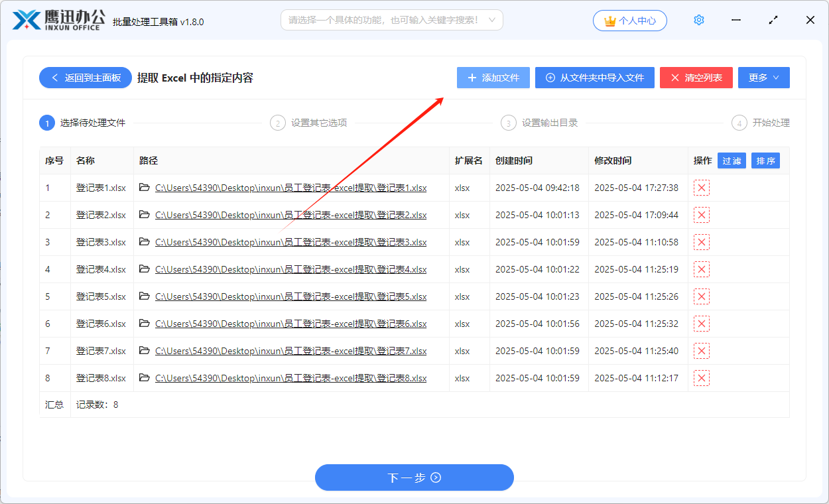Maximize the toolbox window
Image resolution: width=829 pixels, height=504 pixels.
(773, 20)
